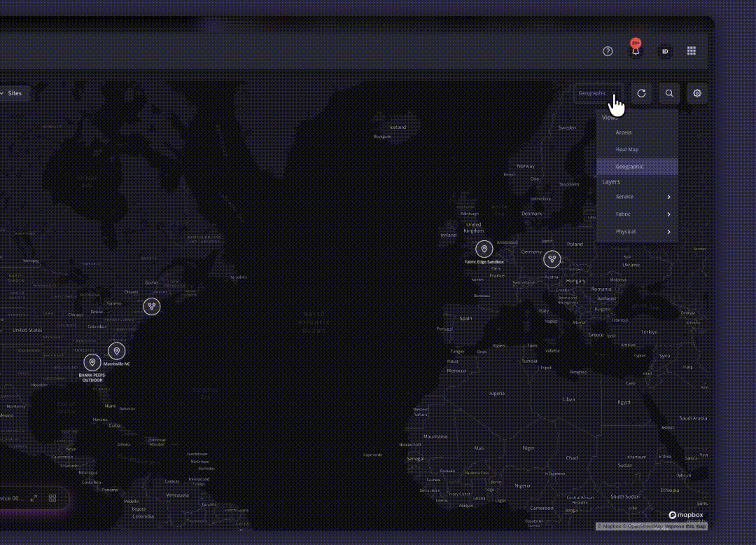
Task: Open the ID user profile avatar
Action: pos(665,51)
